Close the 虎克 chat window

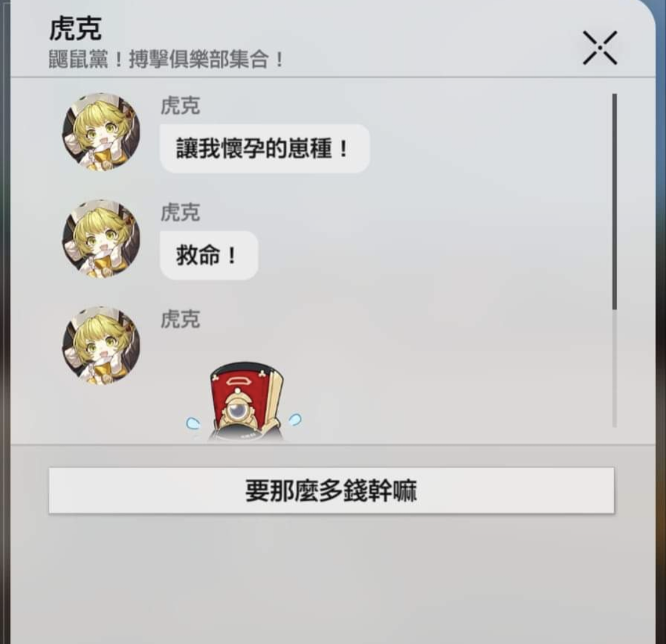pos(600,47)
